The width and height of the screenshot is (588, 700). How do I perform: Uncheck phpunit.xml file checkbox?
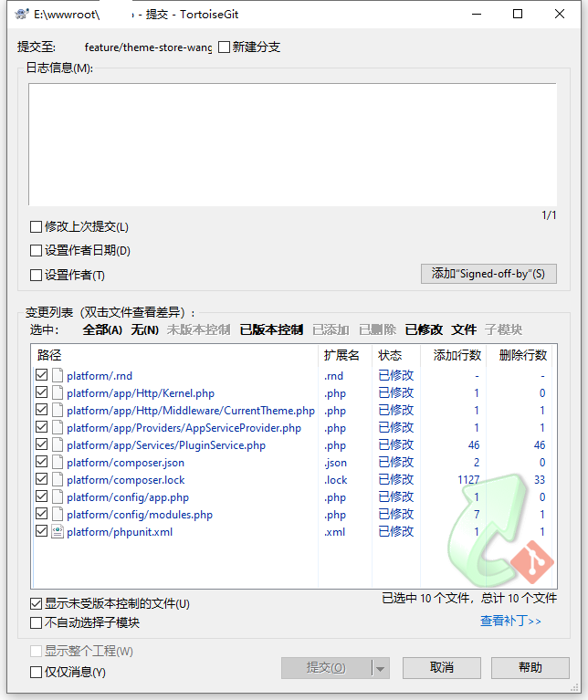click(41, 531)
